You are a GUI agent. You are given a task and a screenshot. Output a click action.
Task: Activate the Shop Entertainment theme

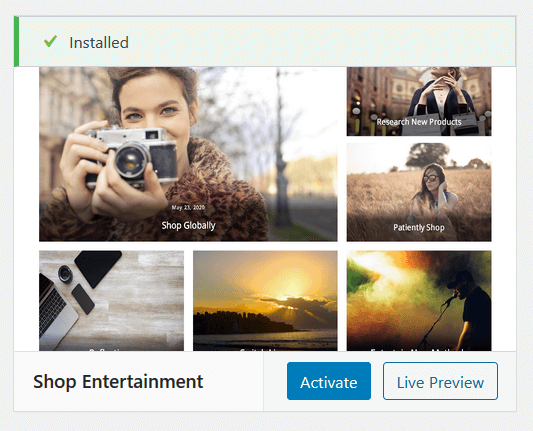pyautogui.click(x=329, y=381)
